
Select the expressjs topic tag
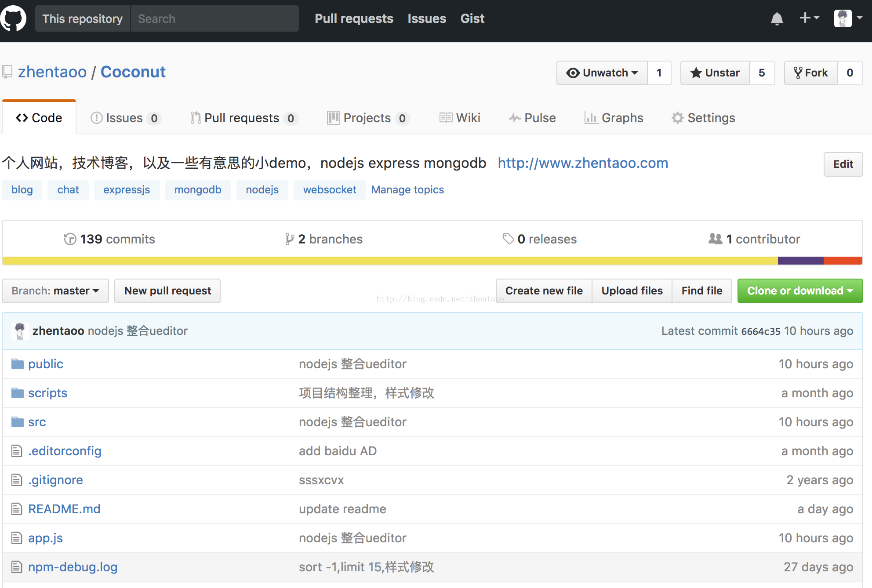(x=127, y=190)
